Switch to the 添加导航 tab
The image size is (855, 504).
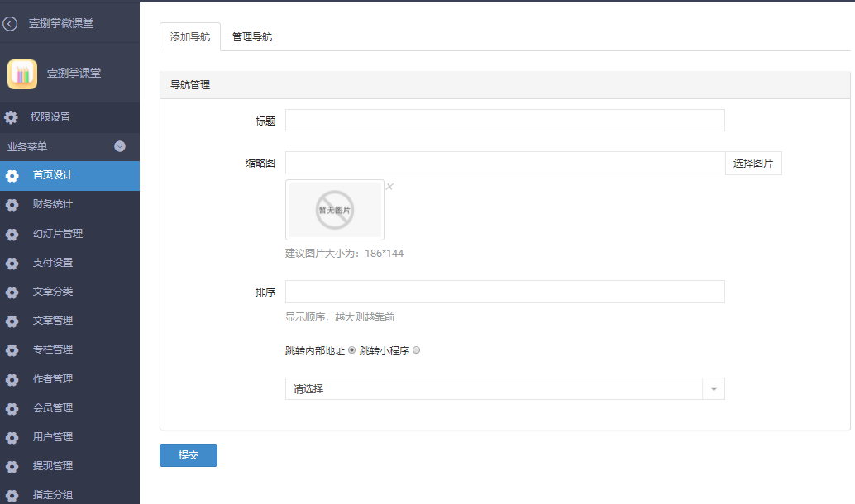tap(189, 36)
